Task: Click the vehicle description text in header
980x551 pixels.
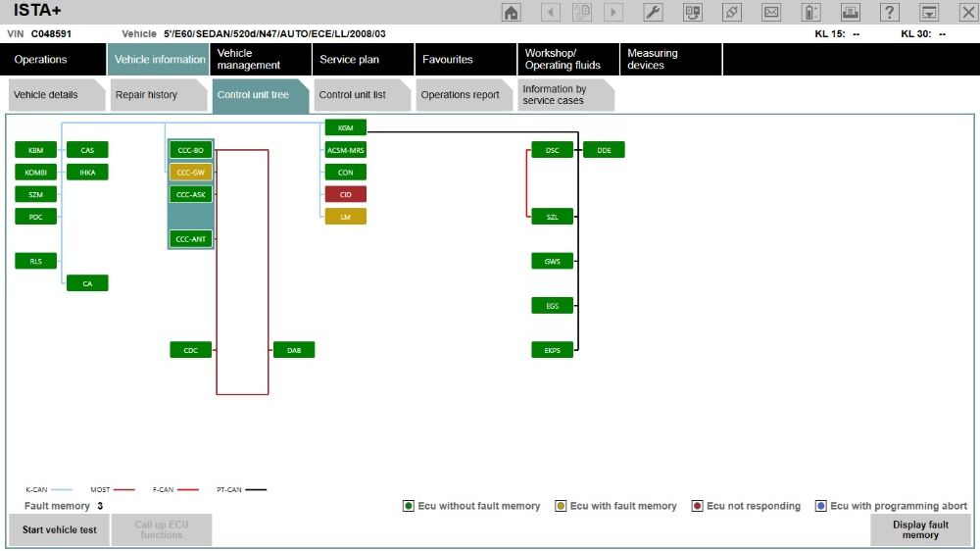Action: [274, 33]
